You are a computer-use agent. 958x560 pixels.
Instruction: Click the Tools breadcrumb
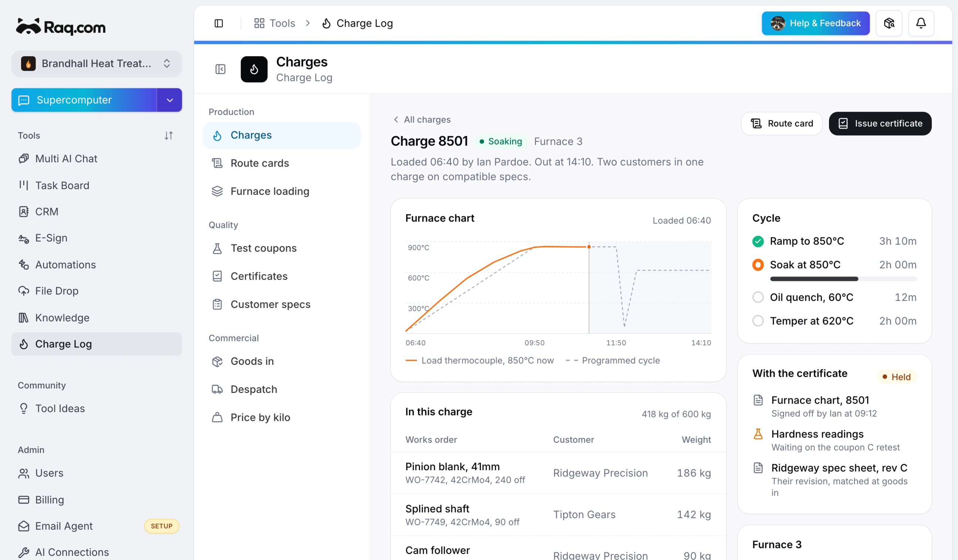tap(275, 23)
